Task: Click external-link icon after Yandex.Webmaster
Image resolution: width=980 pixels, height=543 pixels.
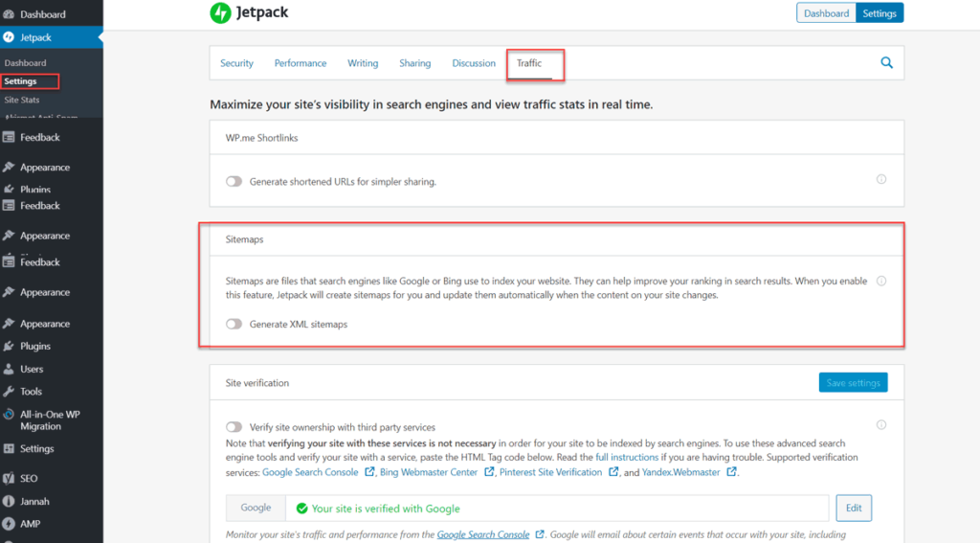Action: pos(731,472)
